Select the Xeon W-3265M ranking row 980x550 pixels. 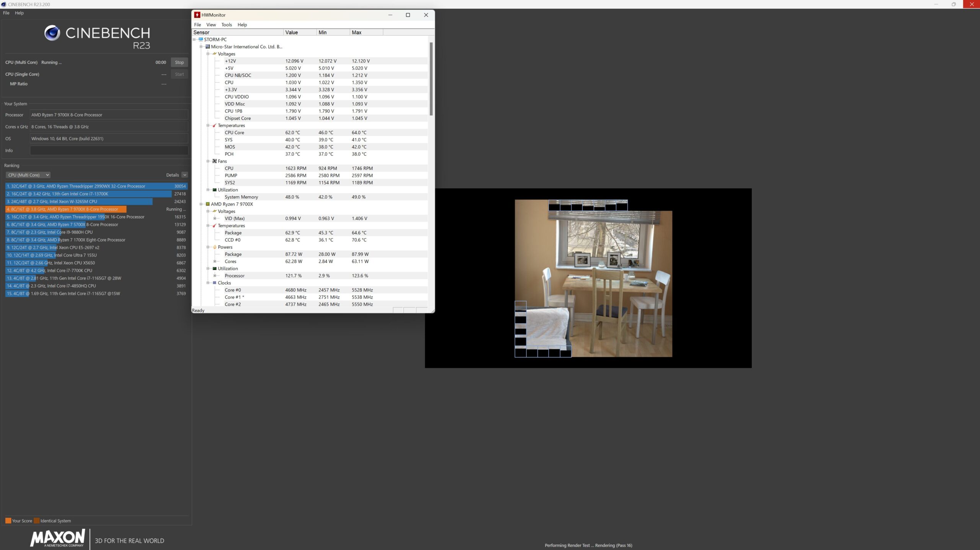coord(96,201)
